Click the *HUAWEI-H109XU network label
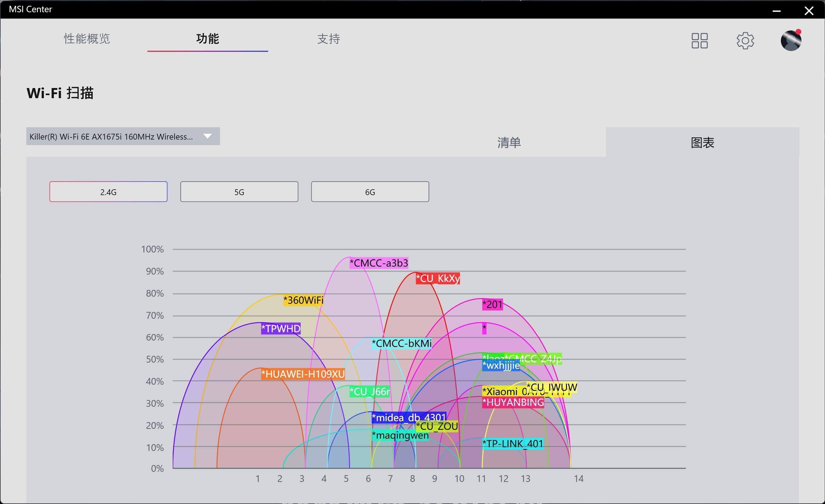The width and height of the screenshot is (825, 504). [303, 374]
